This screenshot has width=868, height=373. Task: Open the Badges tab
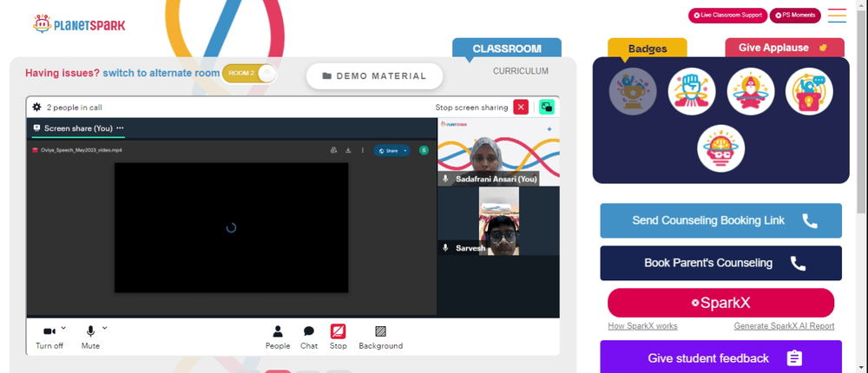pyautogui.click(x=648, y=49)
